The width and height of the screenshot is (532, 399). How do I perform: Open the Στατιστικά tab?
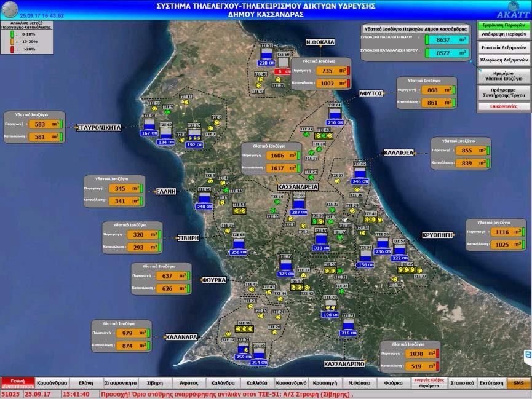(x=462, y=383)
